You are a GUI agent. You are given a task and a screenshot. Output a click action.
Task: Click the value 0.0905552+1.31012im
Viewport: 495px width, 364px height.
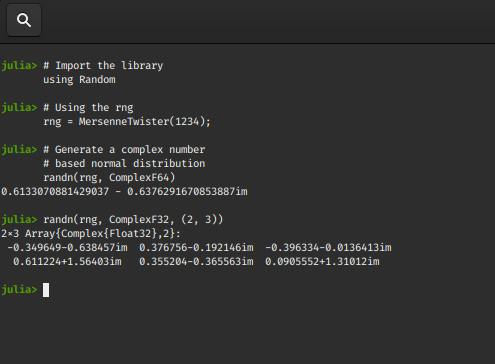click(x=322, y=262)
